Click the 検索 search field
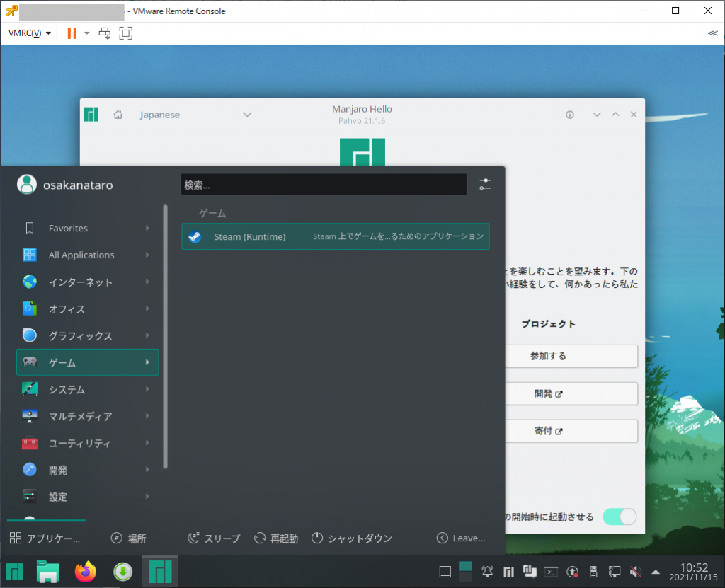 tap(324, 185)
